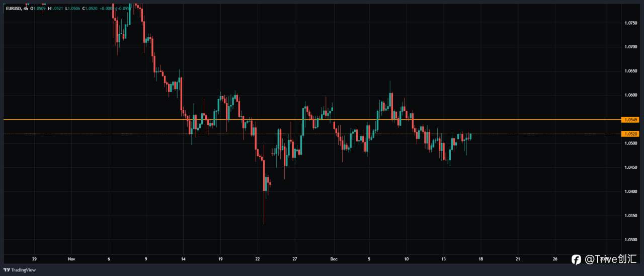The image size is (644, 276).
Task: Click the 21 date label on time axis
Action: (x=518, y=259)
